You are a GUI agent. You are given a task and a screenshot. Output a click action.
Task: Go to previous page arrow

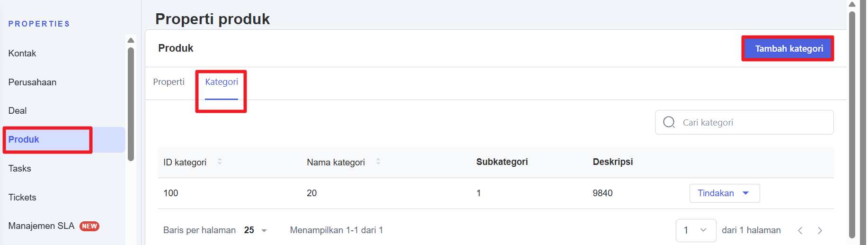tap(800, 230)
